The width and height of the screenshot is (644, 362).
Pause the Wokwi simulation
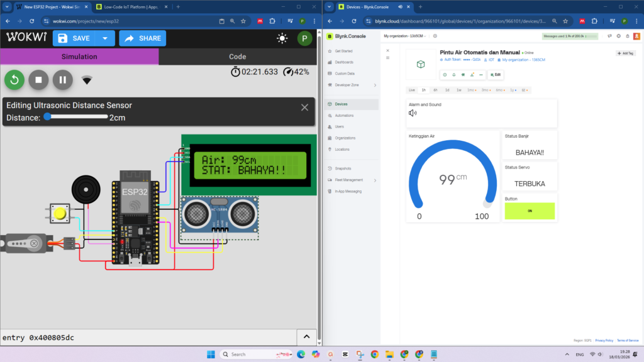63,80
